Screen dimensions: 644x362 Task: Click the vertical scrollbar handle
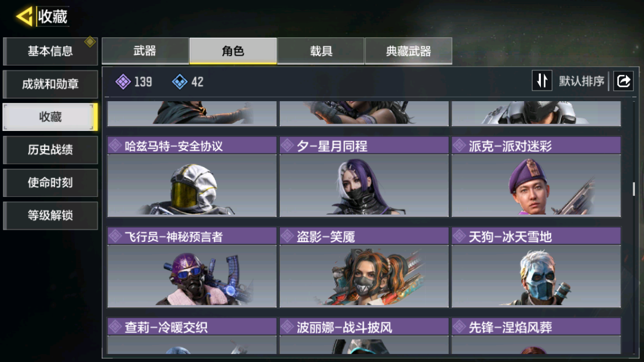point(633,190)
